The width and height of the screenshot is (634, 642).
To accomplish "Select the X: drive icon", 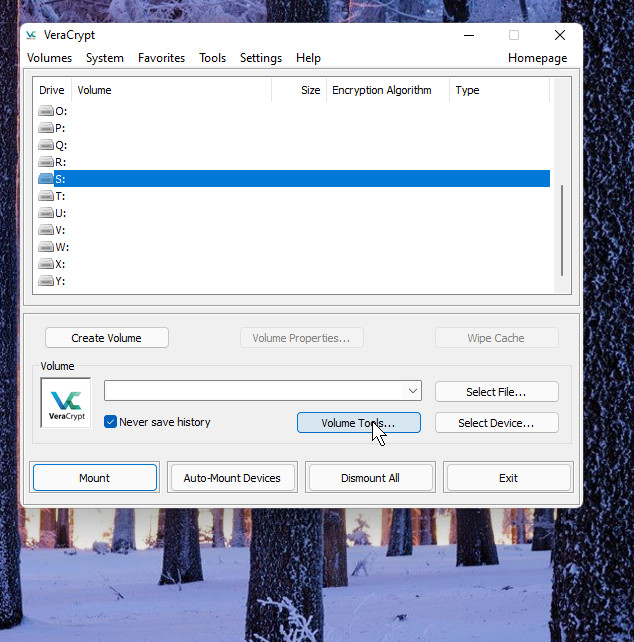I will 46,264.
